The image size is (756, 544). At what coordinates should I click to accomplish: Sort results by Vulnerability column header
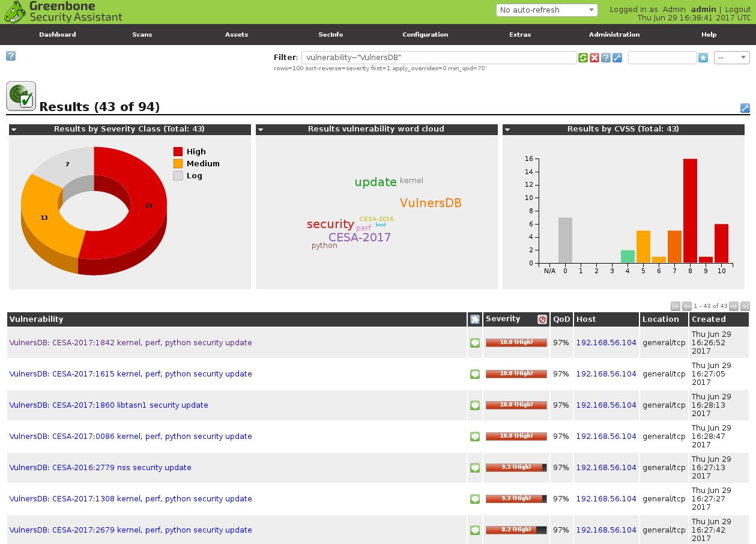36,319
